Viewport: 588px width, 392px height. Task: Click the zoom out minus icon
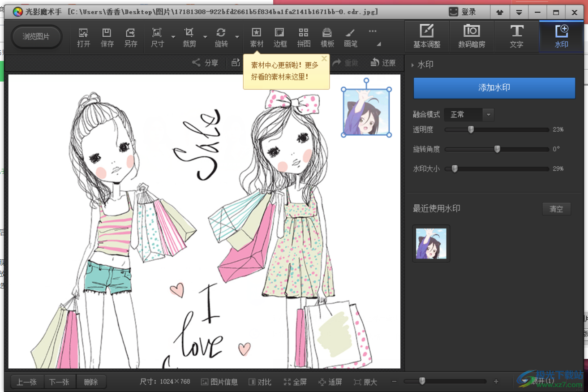[x=394, y=382]
